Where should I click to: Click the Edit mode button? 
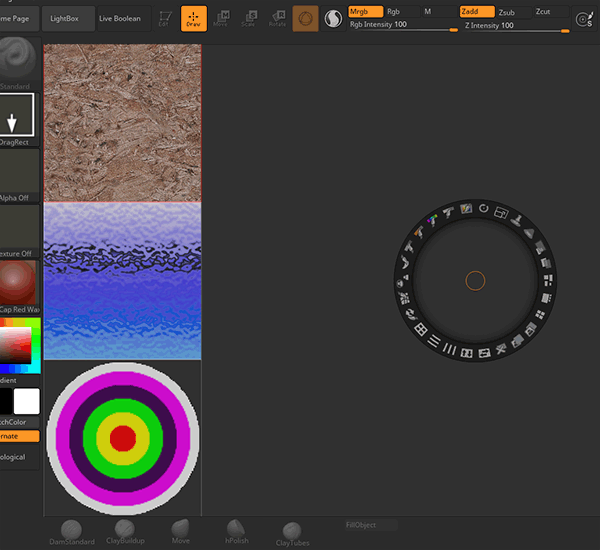click(165, 18)
